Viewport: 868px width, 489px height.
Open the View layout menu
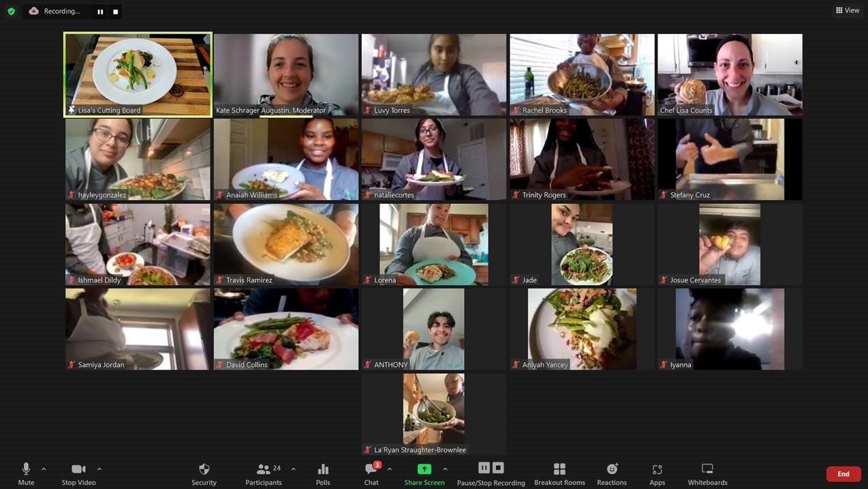point(848,10)
